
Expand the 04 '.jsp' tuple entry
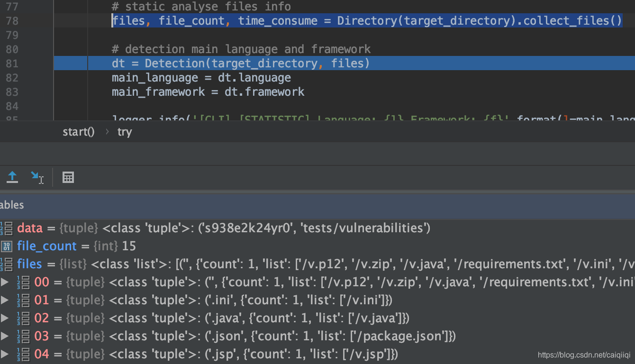point(5,354)
